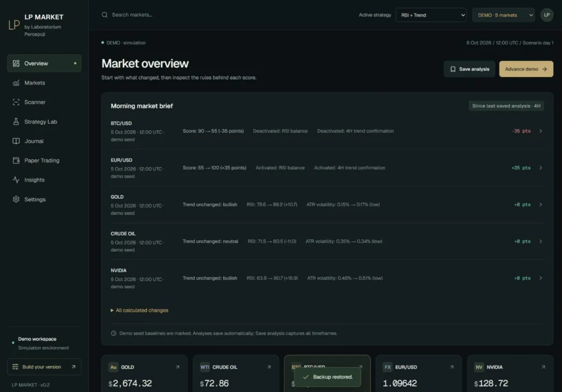Click the NVIDIA price $128.72
The height and width of the screenshot is (392, 562).
491,383
